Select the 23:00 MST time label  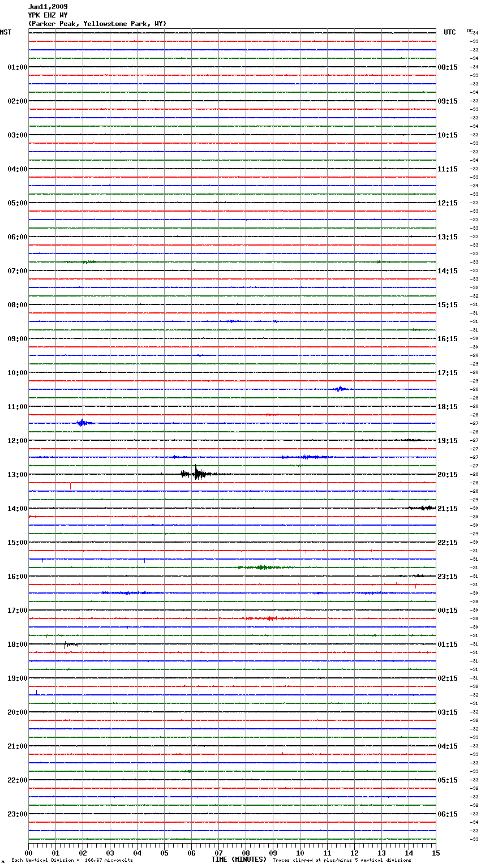coord(18,814)
